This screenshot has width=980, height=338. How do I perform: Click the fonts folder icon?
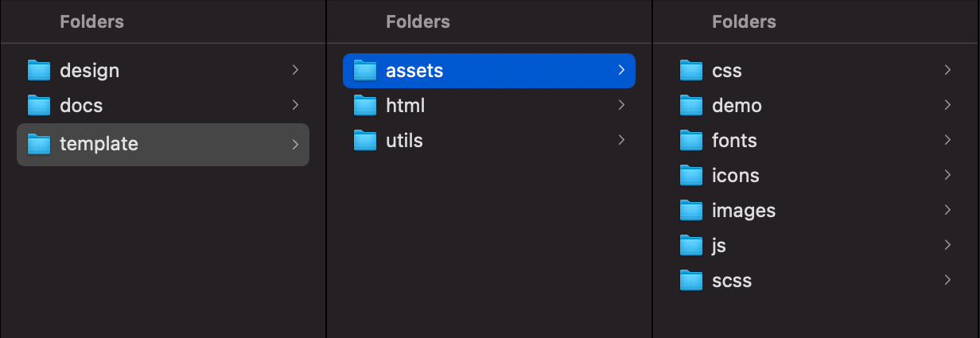691,141
